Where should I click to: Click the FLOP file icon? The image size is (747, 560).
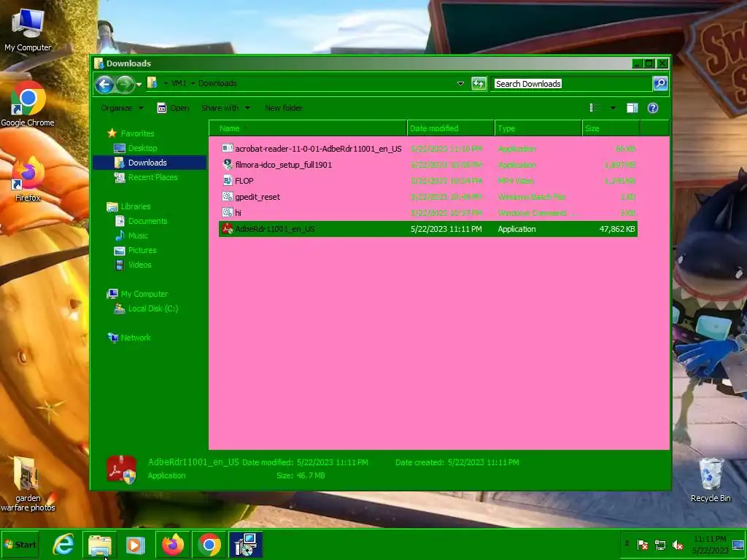pos(228,181)
